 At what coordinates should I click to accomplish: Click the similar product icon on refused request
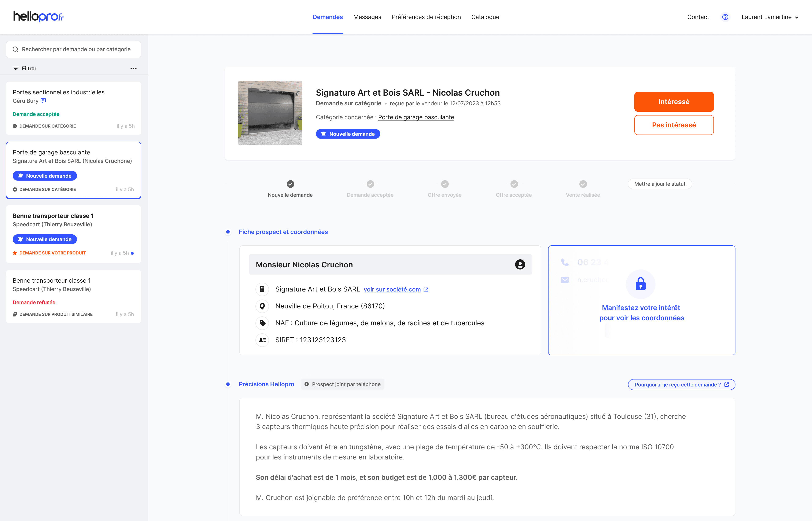click(15, 314)
